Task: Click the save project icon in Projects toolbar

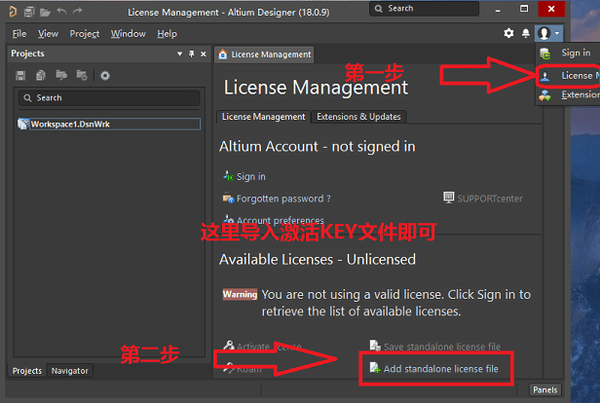Action: pos(21,75)
